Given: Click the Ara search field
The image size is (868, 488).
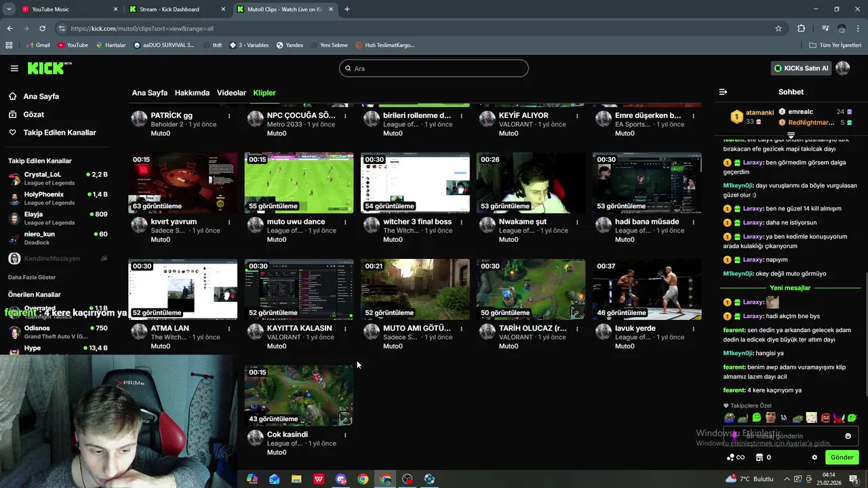Looking at the screenshot, I should 434,68.
